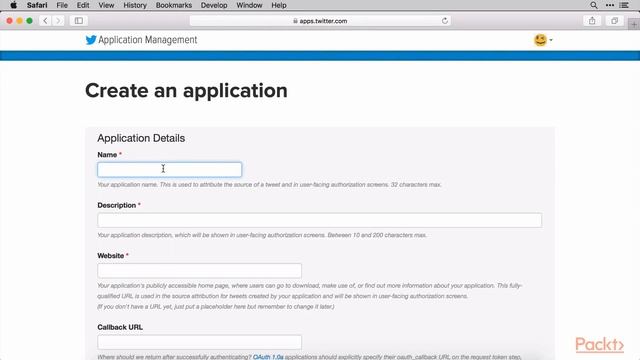Open Spotlight search in menu bar
Screen dimensions: 640x360
594,5
